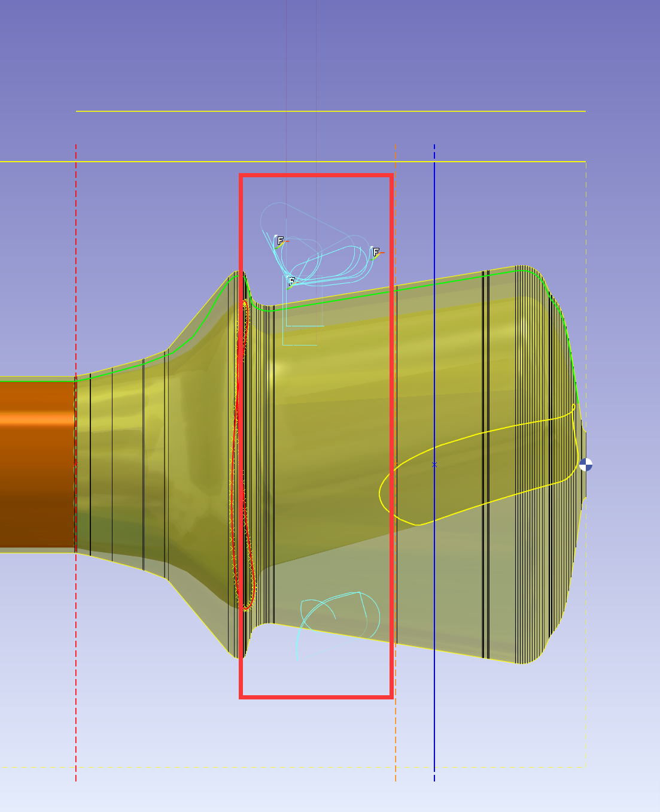Select the blue-white origin marker on the part's end

coord(585,465)
